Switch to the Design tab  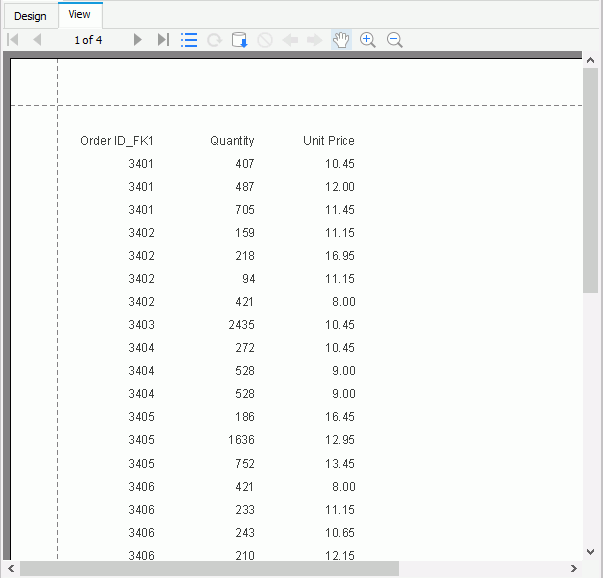[30, 16]
